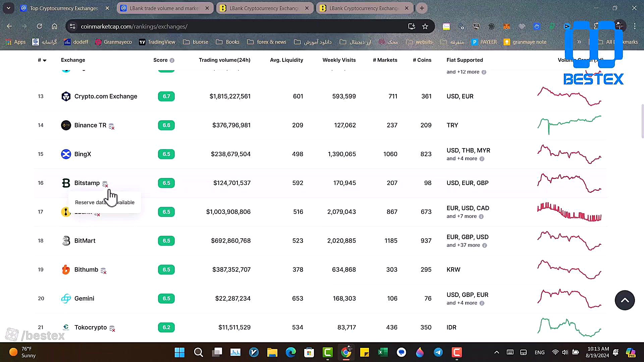This screenshot has height=362, width=644.
Task: Open Excel from the taskbar
Action: 383,352
